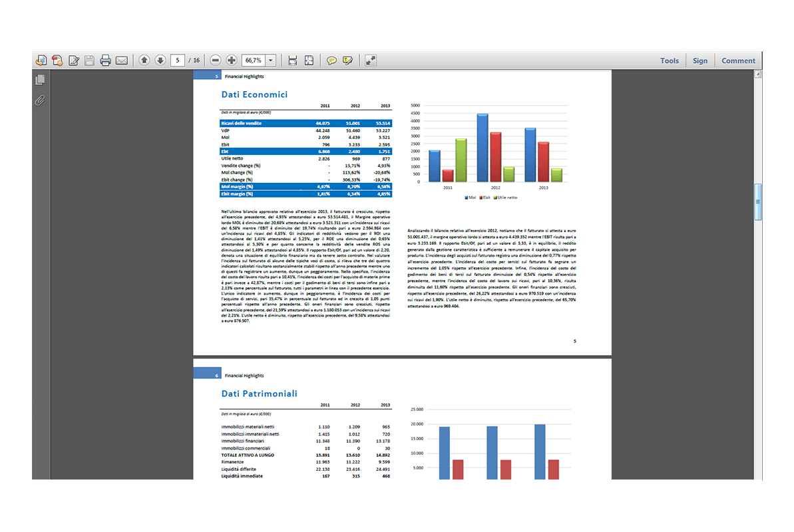Click the 'Dati Patrimoniali' heading

(260, 394)
